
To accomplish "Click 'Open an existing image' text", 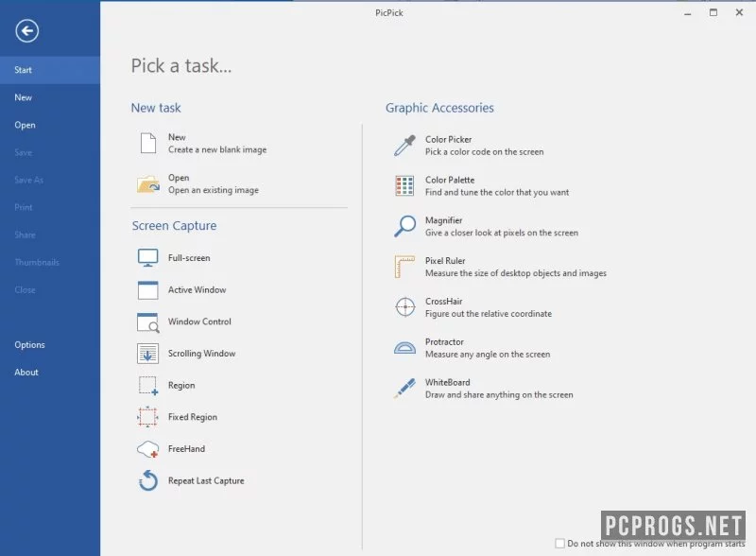I will [x=214, y=190].
